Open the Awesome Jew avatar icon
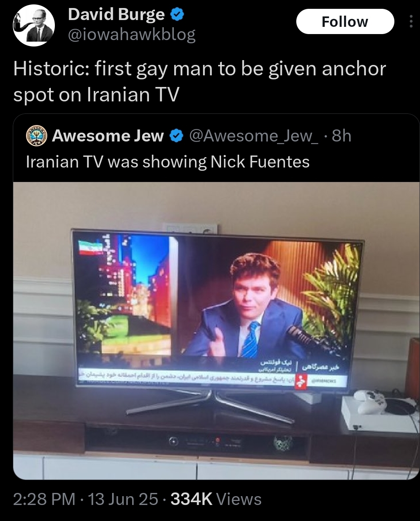Image resolution: width=420 pixels, height=521 pixels. (37, 136)
